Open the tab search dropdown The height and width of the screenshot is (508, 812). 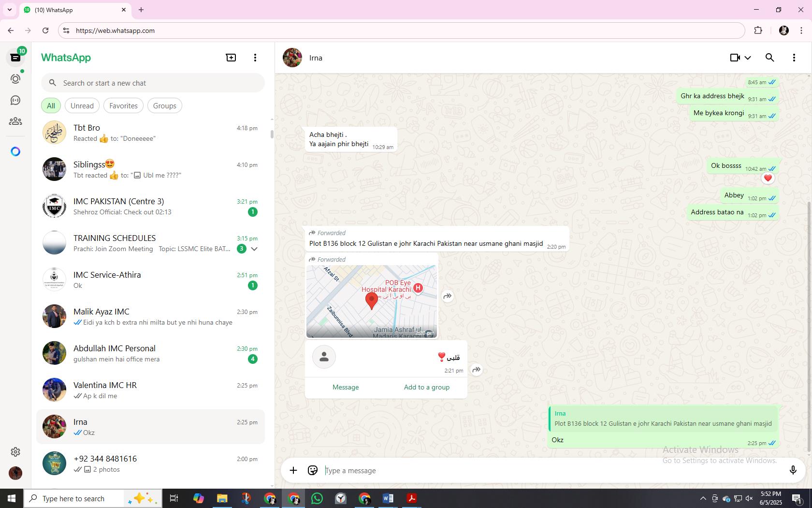click(9, 10)
